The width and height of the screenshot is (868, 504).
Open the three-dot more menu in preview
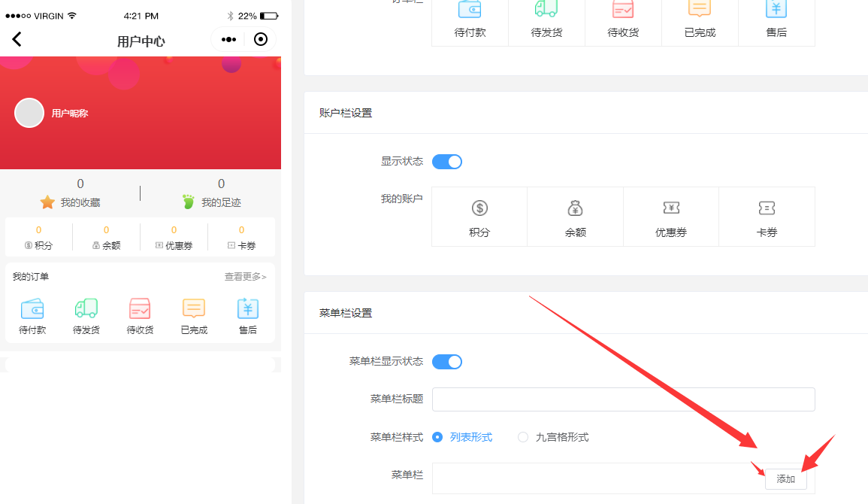point(228,39)
